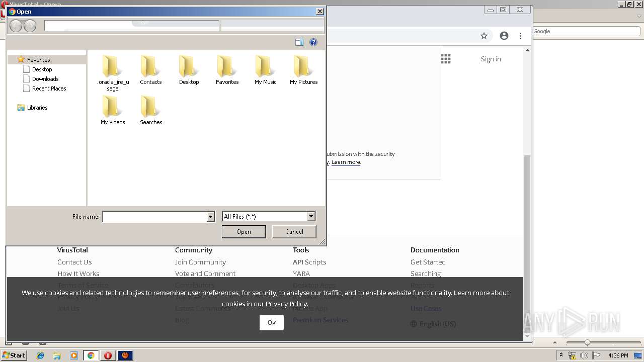Open Chrome three-dot menu
This screenshot has width=644, height=362.
point(521,36)
